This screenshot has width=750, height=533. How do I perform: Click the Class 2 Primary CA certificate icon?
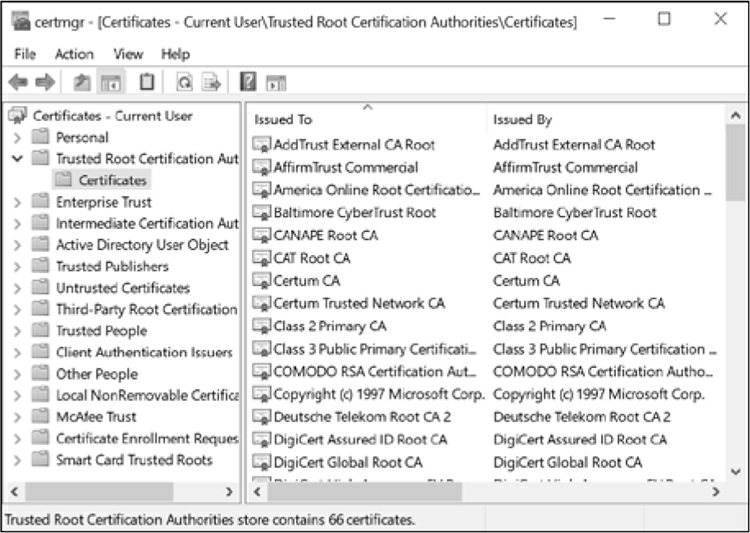[x=262, y=326]
